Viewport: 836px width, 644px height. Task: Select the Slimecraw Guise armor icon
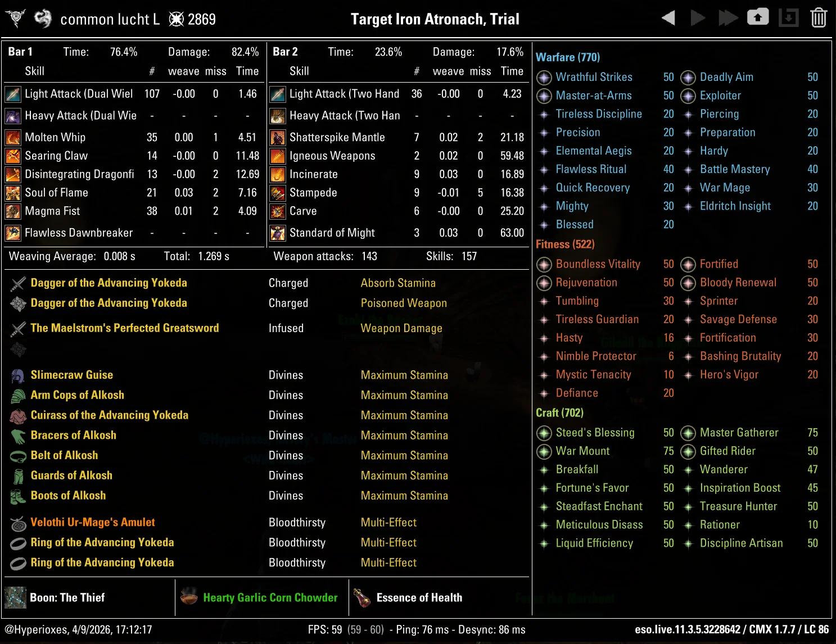click(x=17, y=374)
